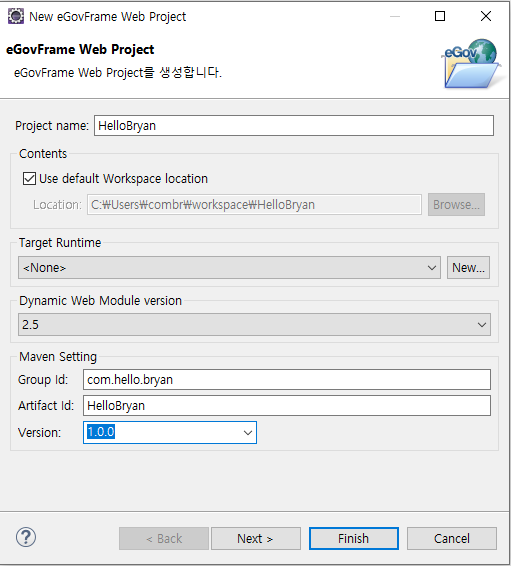Expand the Maven Version combo box arrow
The height and width of the screenshot is (566, 511).
tap(248, 432)
